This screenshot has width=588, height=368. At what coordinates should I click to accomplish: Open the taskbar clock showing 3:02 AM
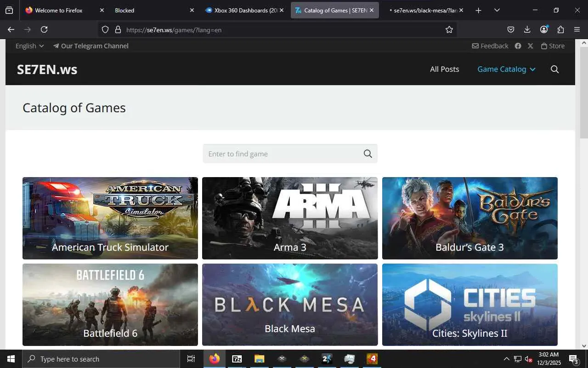(x=548, y=359)
